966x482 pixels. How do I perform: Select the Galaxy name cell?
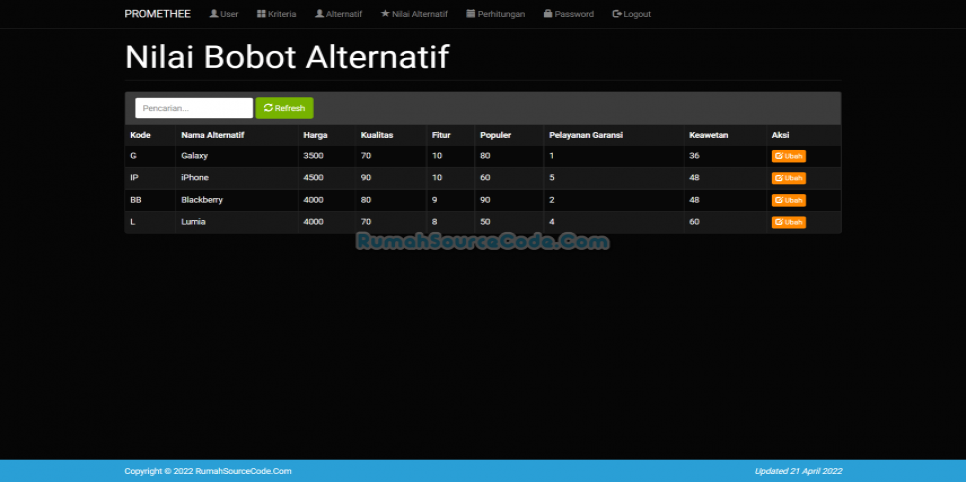195,156
